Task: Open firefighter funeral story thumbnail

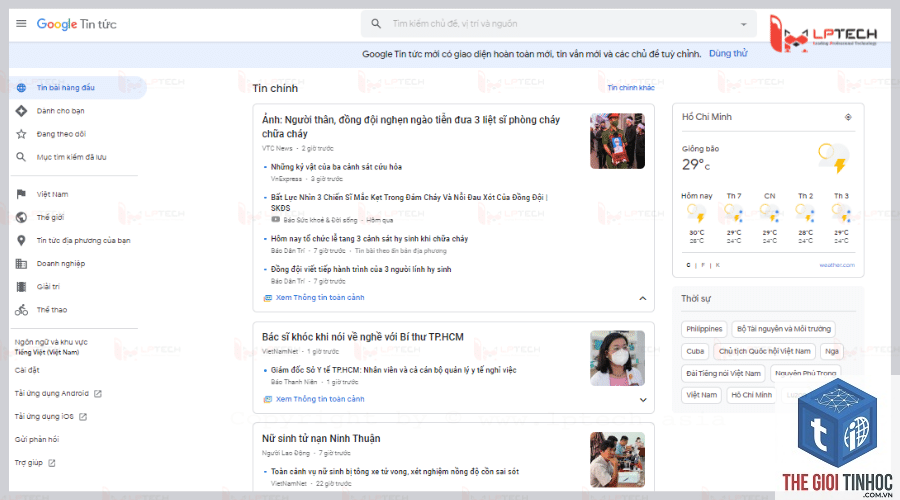Action: click(617, 141)
